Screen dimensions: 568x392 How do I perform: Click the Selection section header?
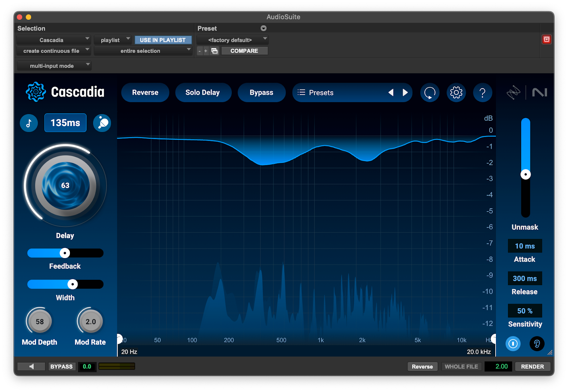pyautogui.click(x=31, y=28)
